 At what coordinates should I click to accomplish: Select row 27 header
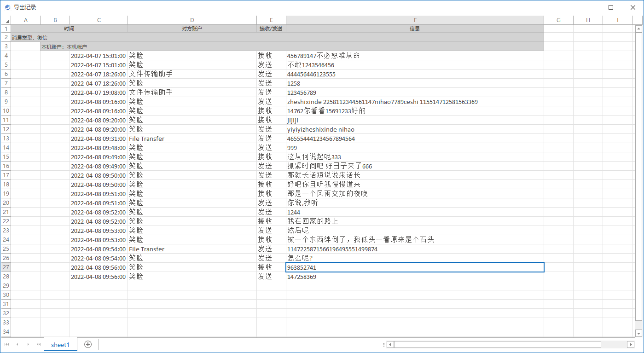click(6, 267)
